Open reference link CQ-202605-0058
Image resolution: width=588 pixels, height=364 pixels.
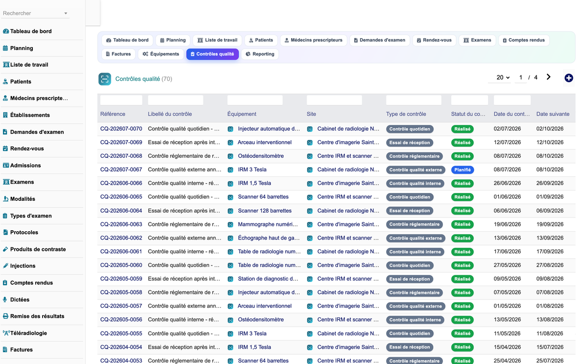click(121, 292)
